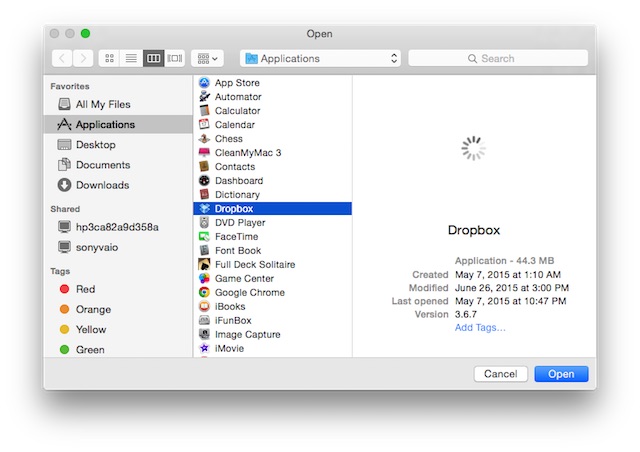Image resolution: width=640 pixels, height=452 pixels.
Task: Click the blue Open button
Action: pyautogui.click(x=561, y=374)
